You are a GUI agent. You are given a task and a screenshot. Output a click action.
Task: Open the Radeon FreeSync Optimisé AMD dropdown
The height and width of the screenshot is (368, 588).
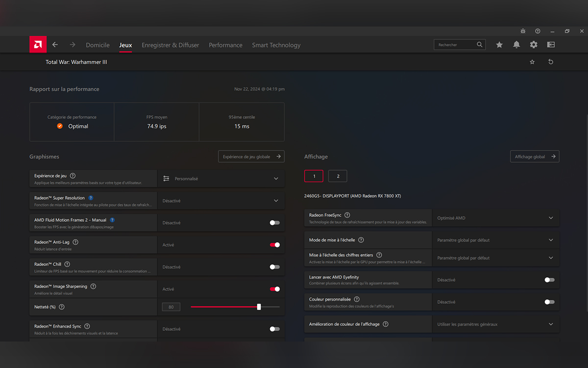point(495,218)
